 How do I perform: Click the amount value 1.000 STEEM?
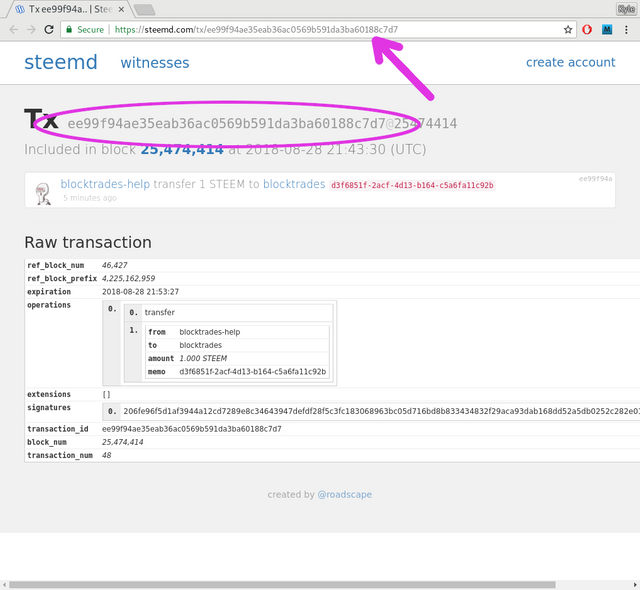[x=203, y=358]
